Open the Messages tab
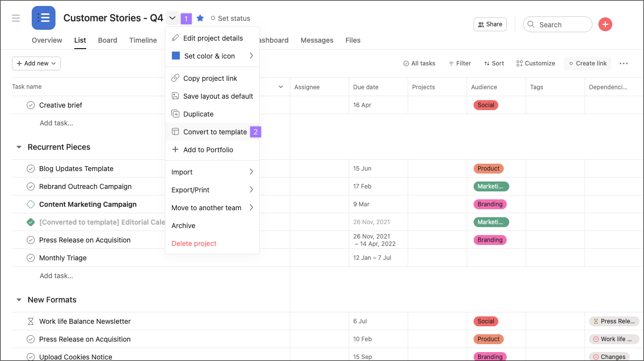Screen dimensions: 644x361 pyautogui.click(x=317, y=40)
